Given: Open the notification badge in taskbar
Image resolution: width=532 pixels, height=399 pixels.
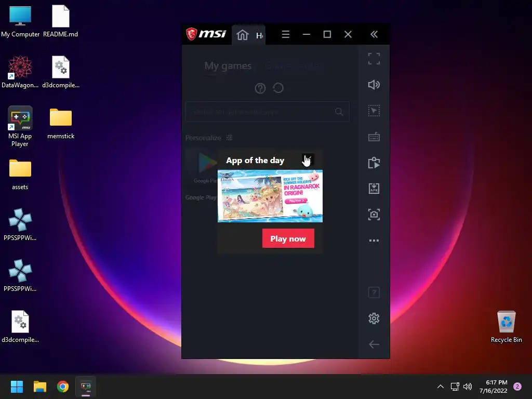Looking at the screenshot, I should tap(517, 387).
